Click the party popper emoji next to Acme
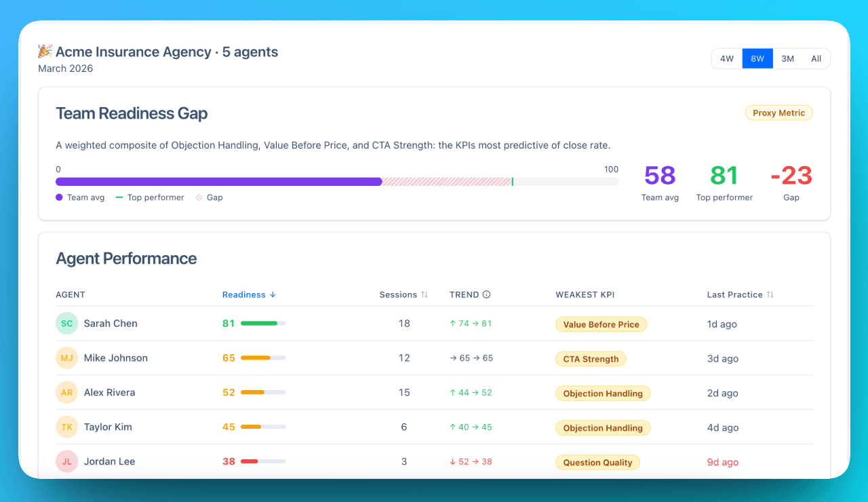 coord(44,51)
